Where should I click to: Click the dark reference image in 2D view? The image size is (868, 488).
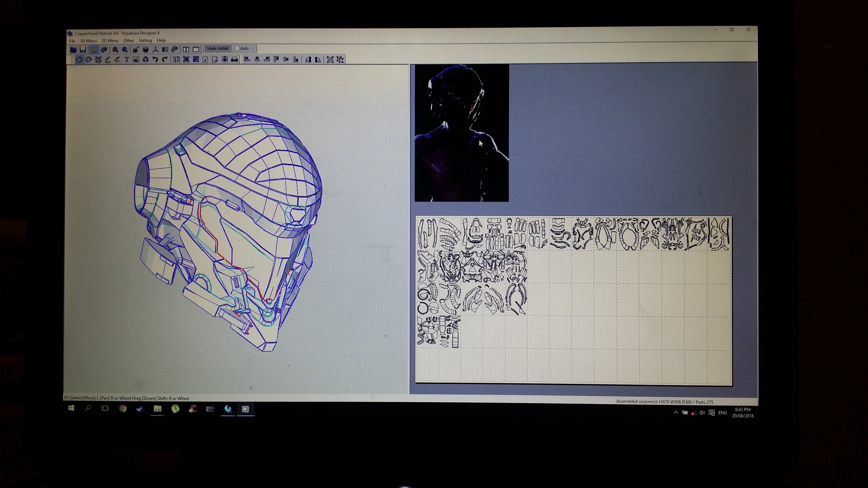pyautogui.click(x=462, y=133)
